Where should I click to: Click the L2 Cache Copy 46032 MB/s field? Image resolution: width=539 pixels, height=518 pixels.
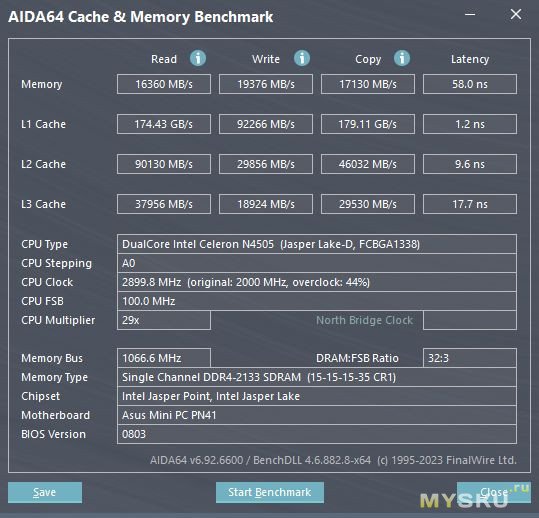pos(368,164)
